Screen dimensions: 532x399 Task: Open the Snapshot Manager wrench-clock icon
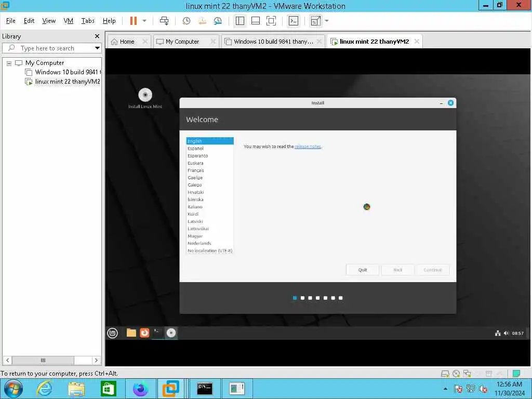[x=218, y=21]
